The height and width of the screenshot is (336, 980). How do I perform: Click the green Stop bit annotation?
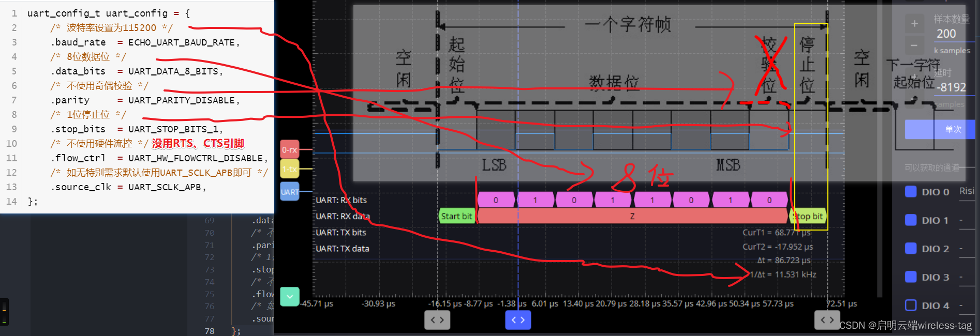808,216
